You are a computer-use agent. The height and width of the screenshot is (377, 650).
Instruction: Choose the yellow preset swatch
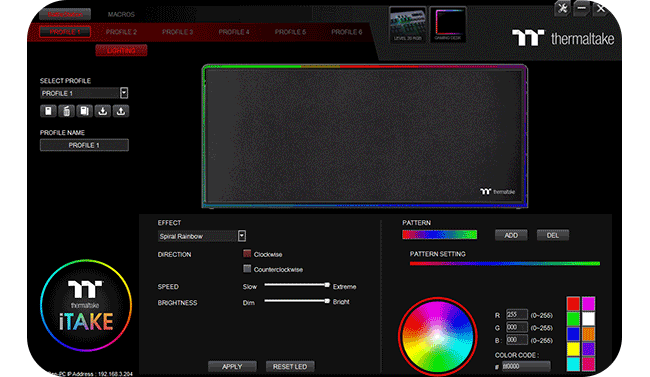click(x=573, y=349)
